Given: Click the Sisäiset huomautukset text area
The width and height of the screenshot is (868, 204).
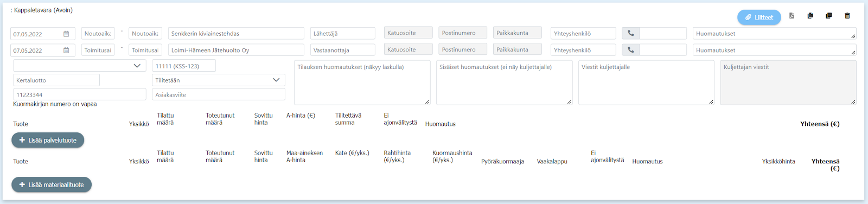Looking at the screenshot, I should coord(505,82).
